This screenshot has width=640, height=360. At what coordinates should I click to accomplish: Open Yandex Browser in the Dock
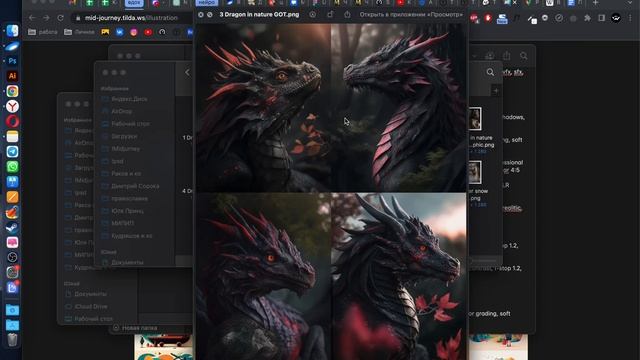pyautogui.click(x=12, y=106)
